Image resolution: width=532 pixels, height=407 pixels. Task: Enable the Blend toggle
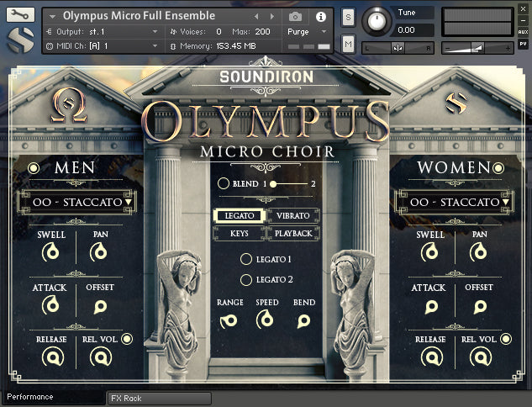[x=223, y=183]
